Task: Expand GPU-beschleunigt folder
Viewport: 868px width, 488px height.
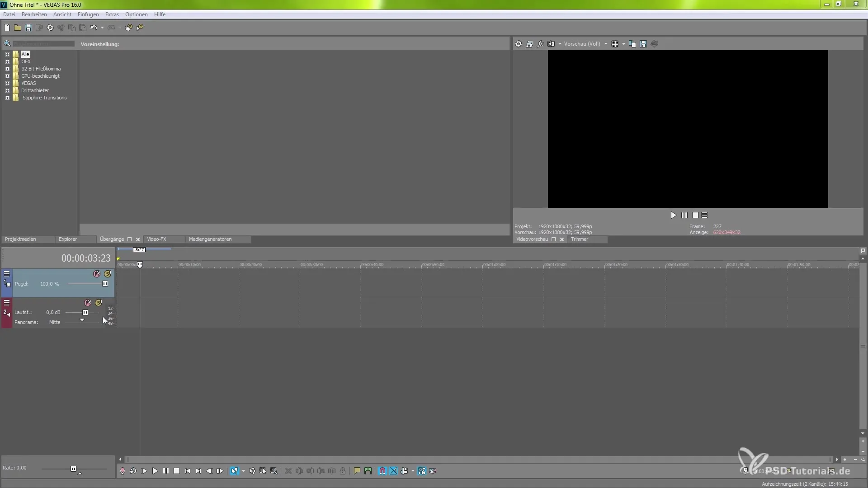Action: coord(7,76)
